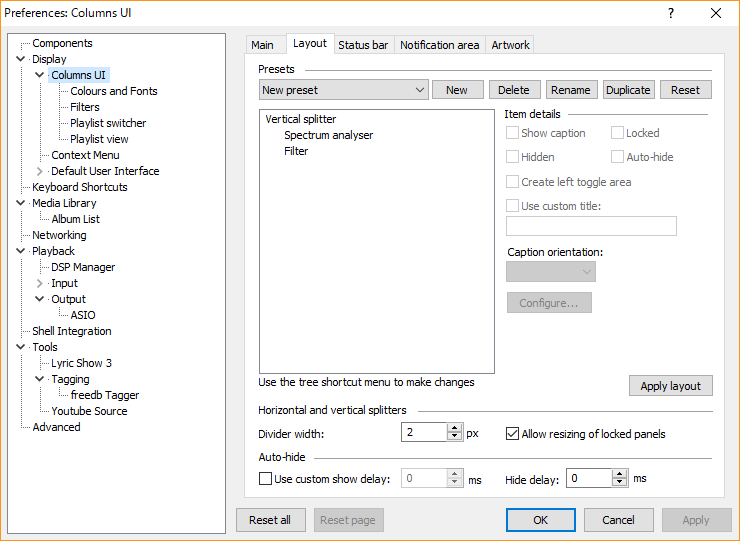Screen dimensions: 740x541
Task: Increase Divider width with up arrow
Action: coord(454,429)
